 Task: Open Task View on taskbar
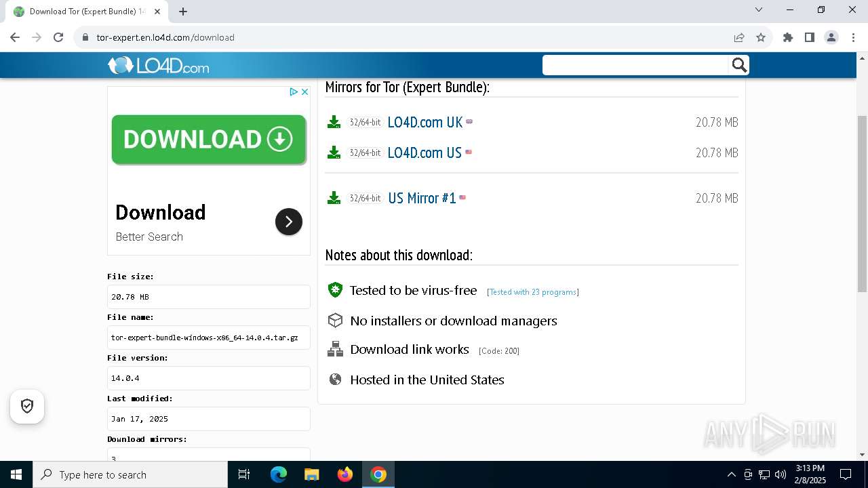click(x=244, y=474)
